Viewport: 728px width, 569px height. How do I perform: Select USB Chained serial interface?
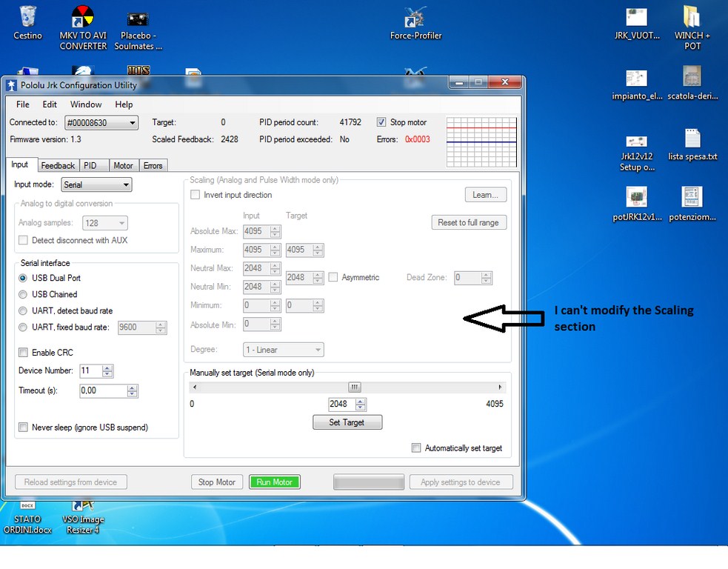click(23, 294)
